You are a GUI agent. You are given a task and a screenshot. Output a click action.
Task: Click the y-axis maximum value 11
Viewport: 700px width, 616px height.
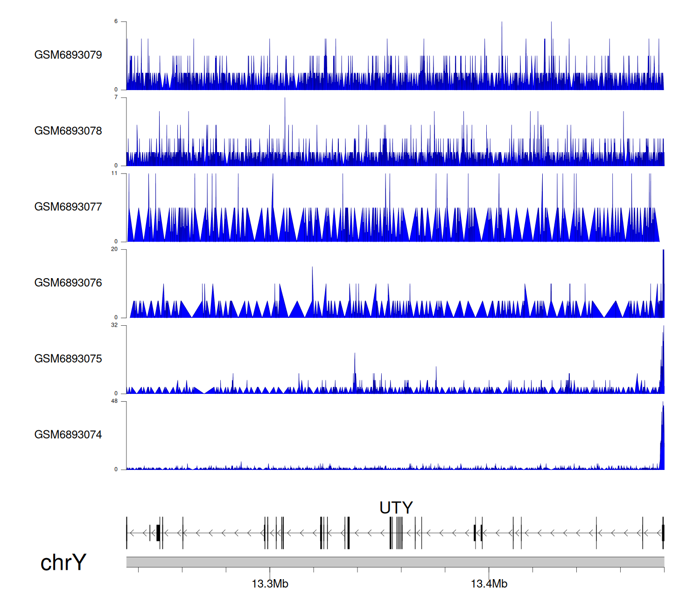coord(114,173)
